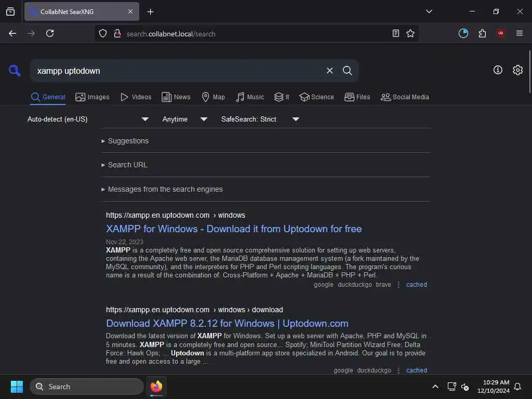Reload the current page

(x=50, y=34)
